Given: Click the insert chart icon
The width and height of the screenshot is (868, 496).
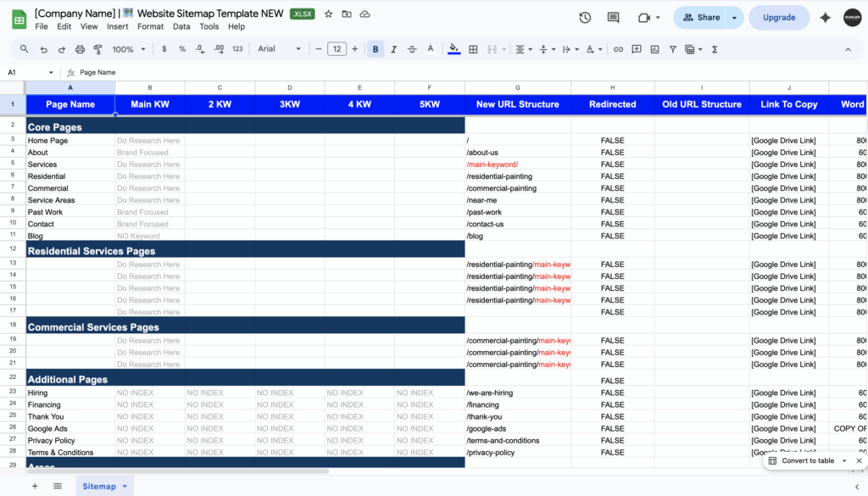Looking at the screenshot, I should (654, 49).
